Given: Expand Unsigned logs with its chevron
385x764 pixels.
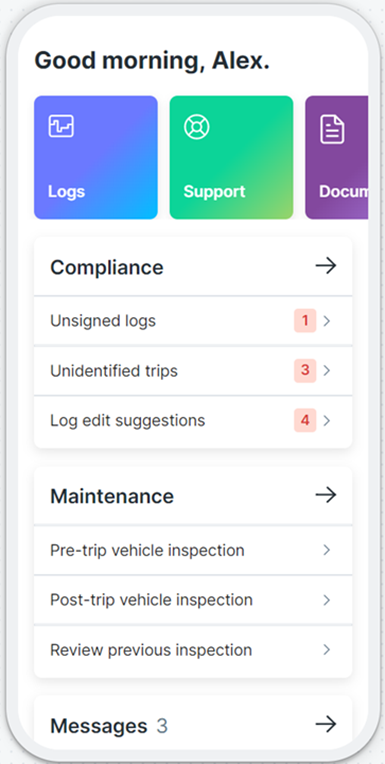Looking at the screenshot, I should coord(327,321).
